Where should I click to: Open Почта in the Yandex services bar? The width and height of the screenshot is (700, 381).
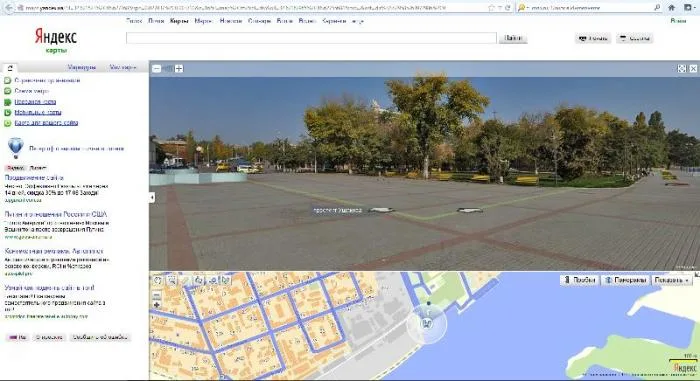click(x=156, y=21)
